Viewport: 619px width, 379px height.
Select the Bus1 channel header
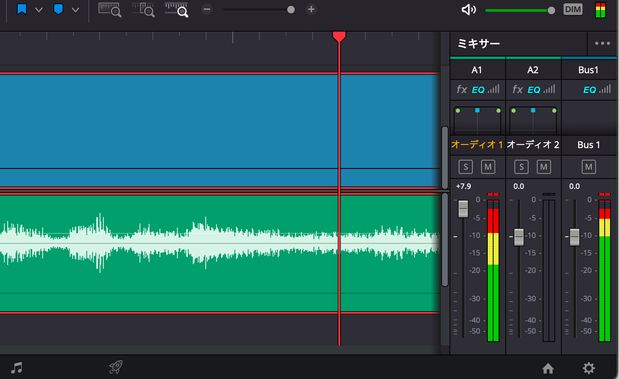click(x=588, y=70)
